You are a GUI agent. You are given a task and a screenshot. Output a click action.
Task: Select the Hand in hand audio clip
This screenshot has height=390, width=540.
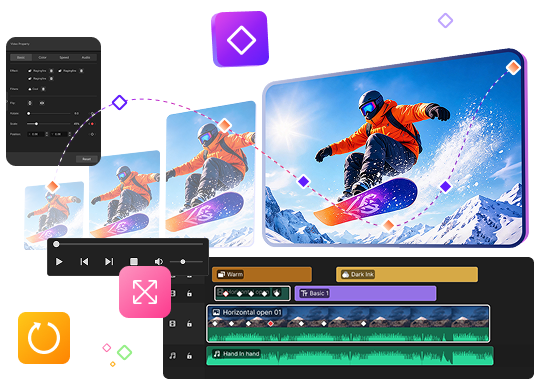click(x=350, y=356)
